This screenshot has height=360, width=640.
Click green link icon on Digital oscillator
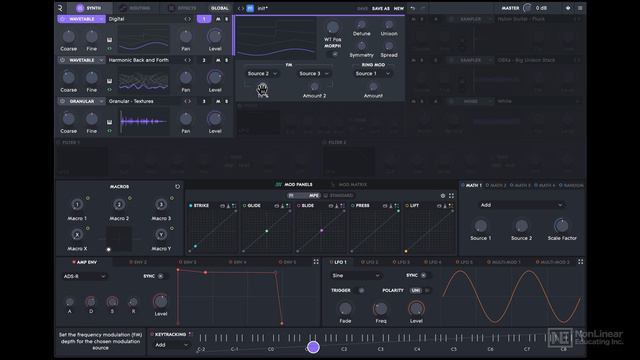coord(109,49)
